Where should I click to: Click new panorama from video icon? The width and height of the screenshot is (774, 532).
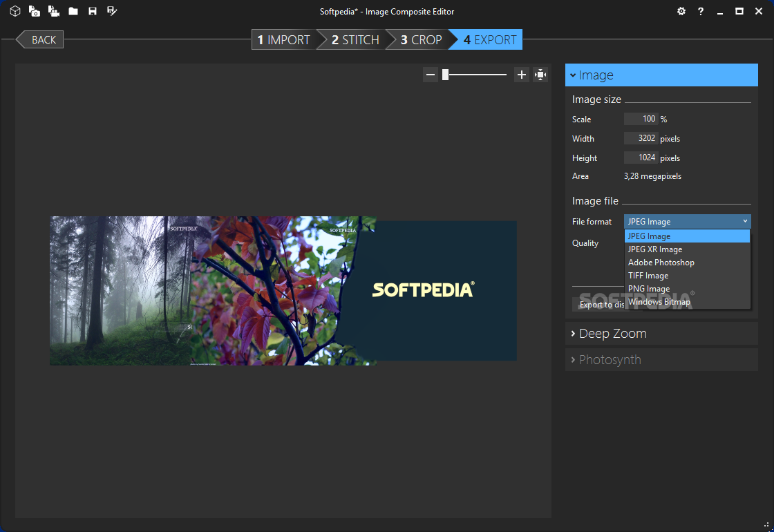tap(54, 11)
